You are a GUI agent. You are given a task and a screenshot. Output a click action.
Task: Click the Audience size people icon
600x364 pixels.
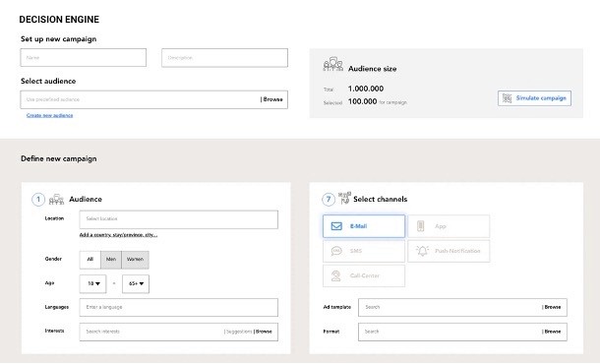(332, 64)
